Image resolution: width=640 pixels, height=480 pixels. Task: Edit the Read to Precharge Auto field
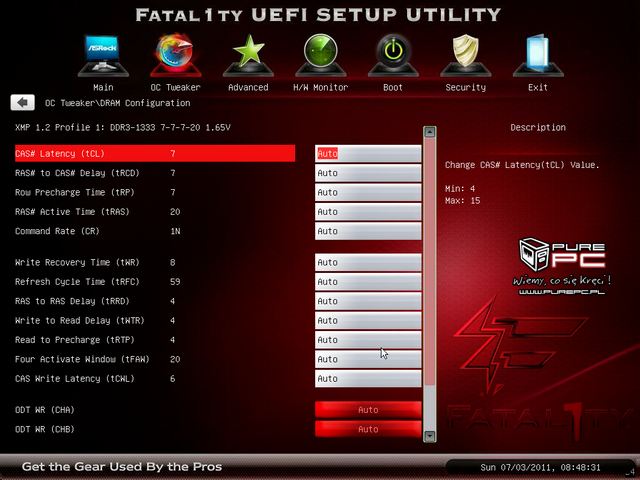click(368, 340)
